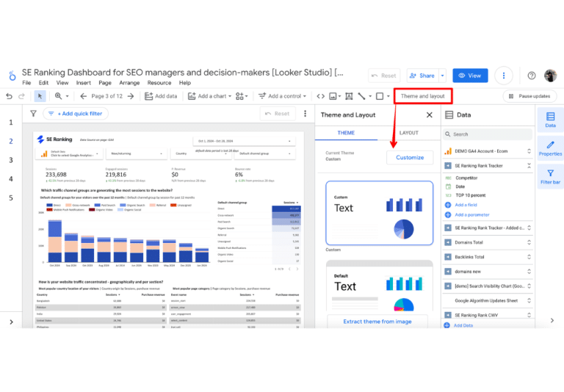Select the pointer selection tool
Screen dimensions: 564x392
pyautogui.click(x=40, y=96)
